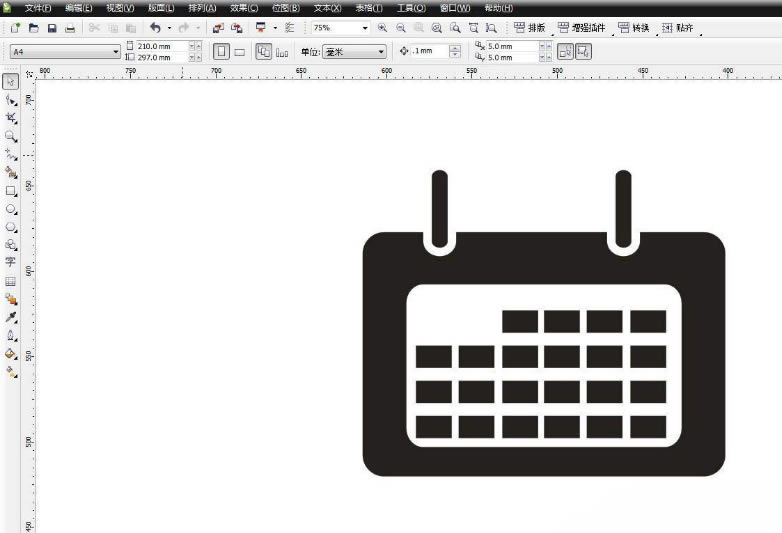782x533 pixels.
Task: Select the Eyedropper tool
Action: click(x=10, y=317)
